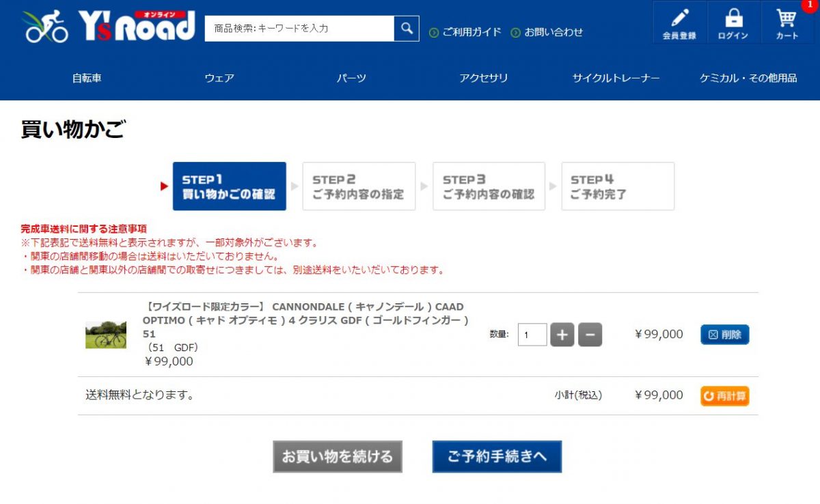Click the 再計算 recalculate button
Viewport: 820px width, 504px height.
point(725,396)
